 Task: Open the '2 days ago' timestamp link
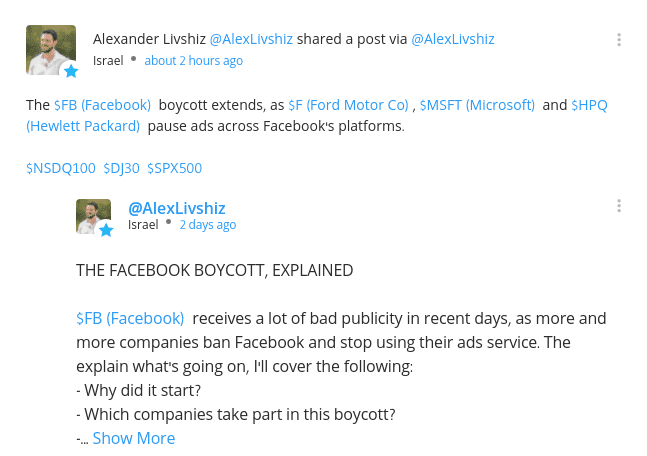(208, 225)
